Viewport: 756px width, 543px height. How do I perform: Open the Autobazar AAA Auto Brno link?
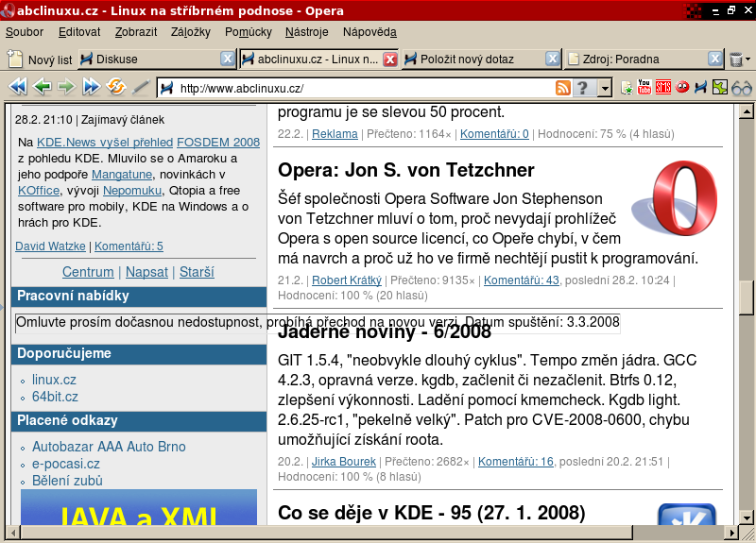[x=109, y=447]
